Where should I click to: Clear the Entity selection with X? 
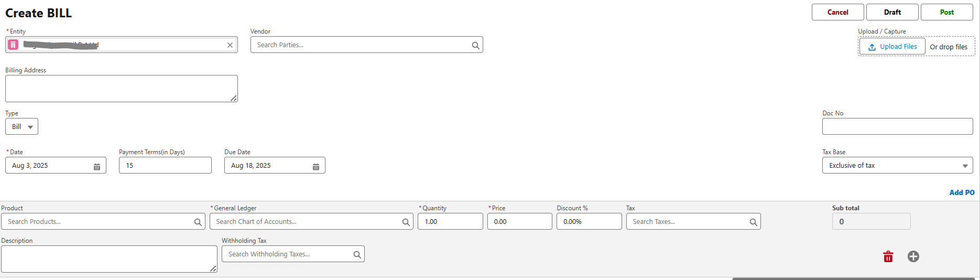[230, 45]
